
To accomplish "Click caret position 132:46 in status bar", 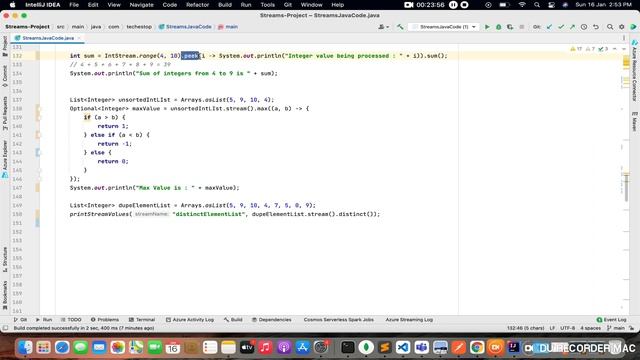I will click(525, 328).
